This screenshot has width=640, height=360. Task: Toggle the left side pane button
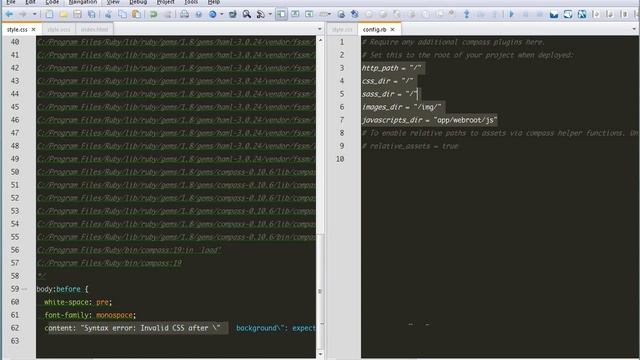coord(281,15)
